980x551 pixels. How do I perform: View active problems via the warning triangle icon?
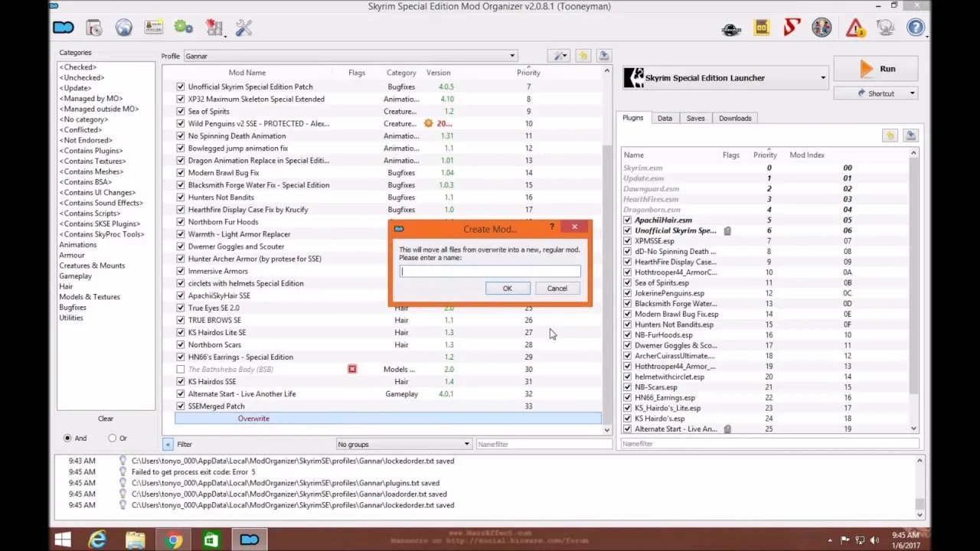(x=855, y=28)
